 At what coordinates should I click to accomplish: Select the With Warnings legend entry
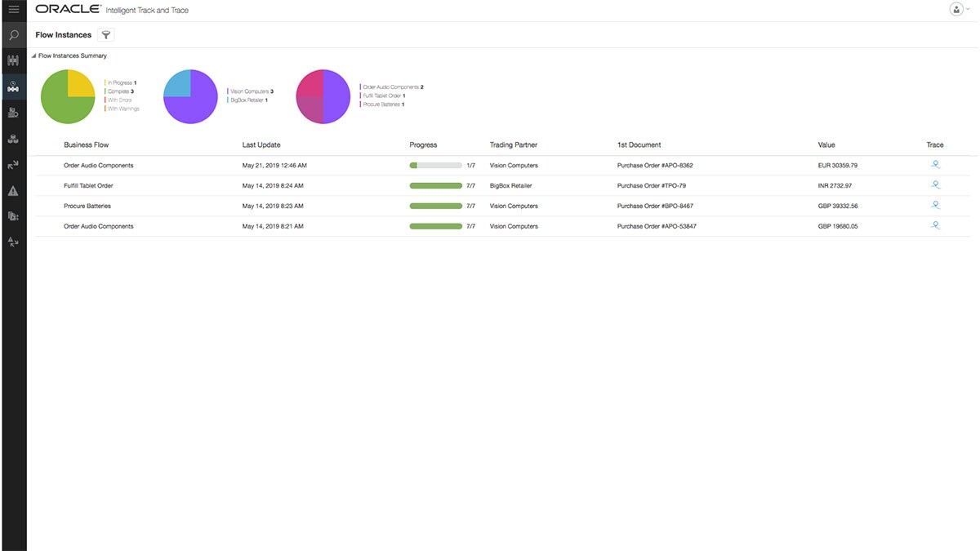(122, 109)
